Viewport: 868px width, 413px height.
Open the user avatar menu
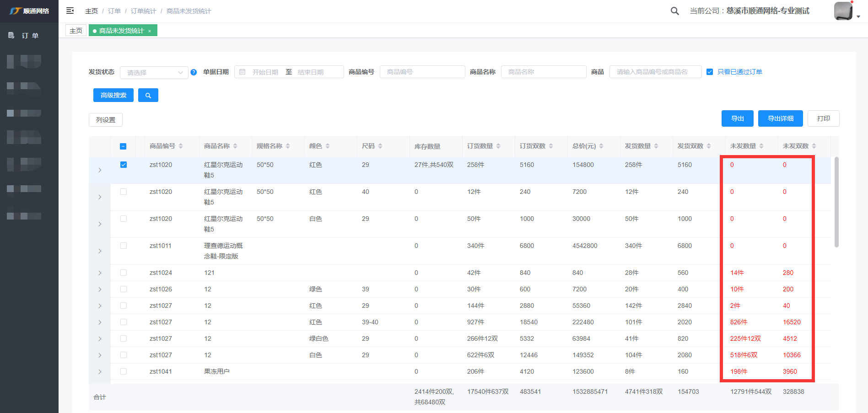(x=843, y=11)
